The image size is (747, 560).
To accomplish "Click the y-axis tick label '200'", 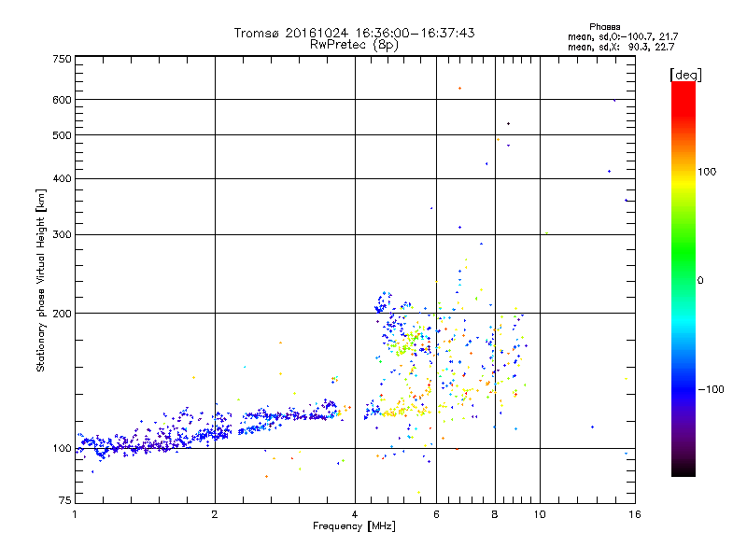I will (x=63, y=314).
